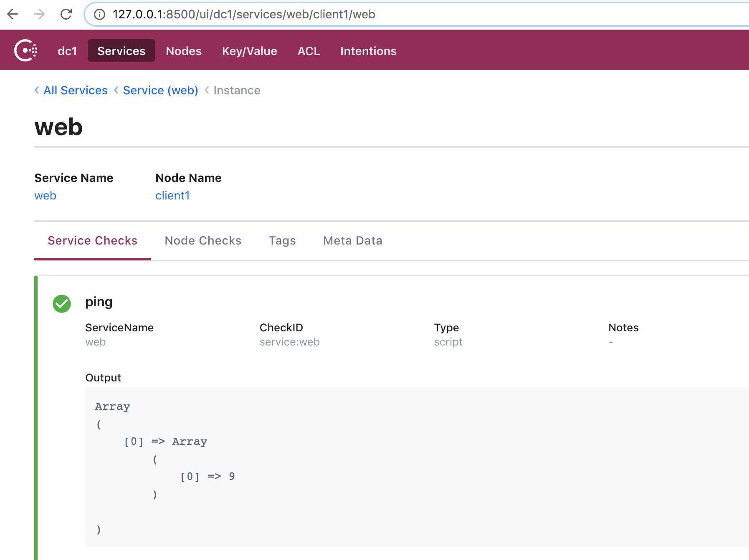
Task: Open the ACL navigation item
Action: 309,51
